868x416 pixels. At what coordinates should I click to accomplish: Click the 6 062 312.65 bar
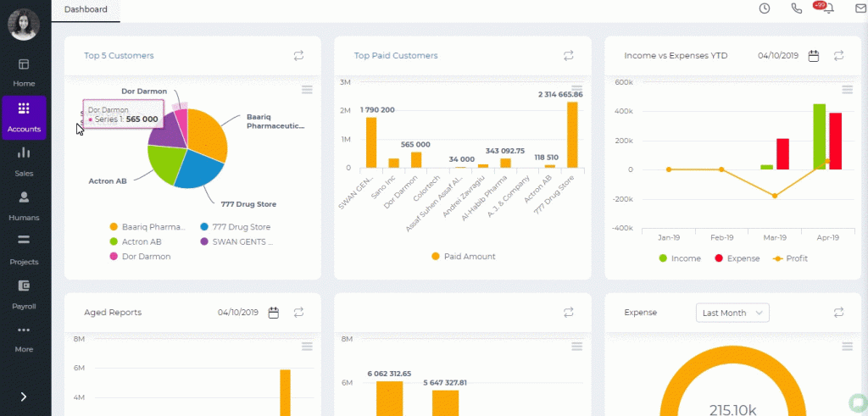(390, 398)
